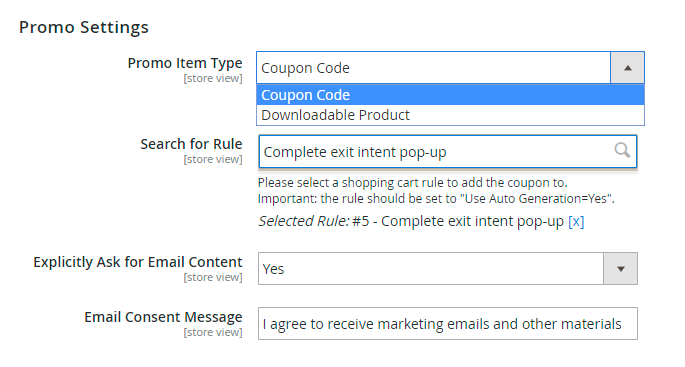Choose the Downloadable Product option
This screenshot has height=367, width=685.
pyautogui.click(x=450, y=115)
